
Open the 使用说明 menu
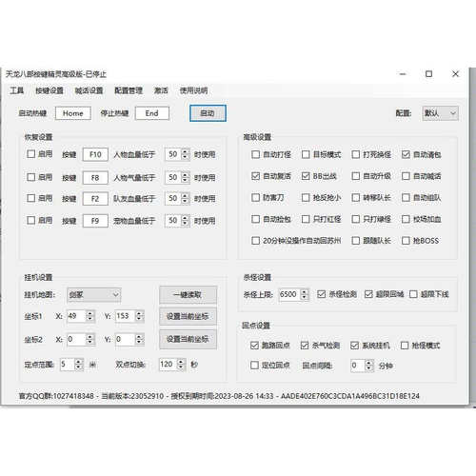click(193, 90)
